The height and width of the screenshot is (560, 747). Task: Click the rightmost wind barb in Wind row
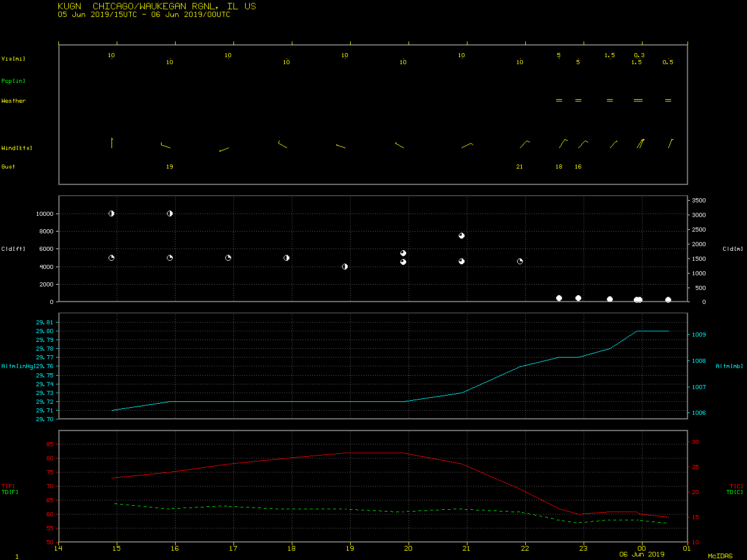coord(671,143)
